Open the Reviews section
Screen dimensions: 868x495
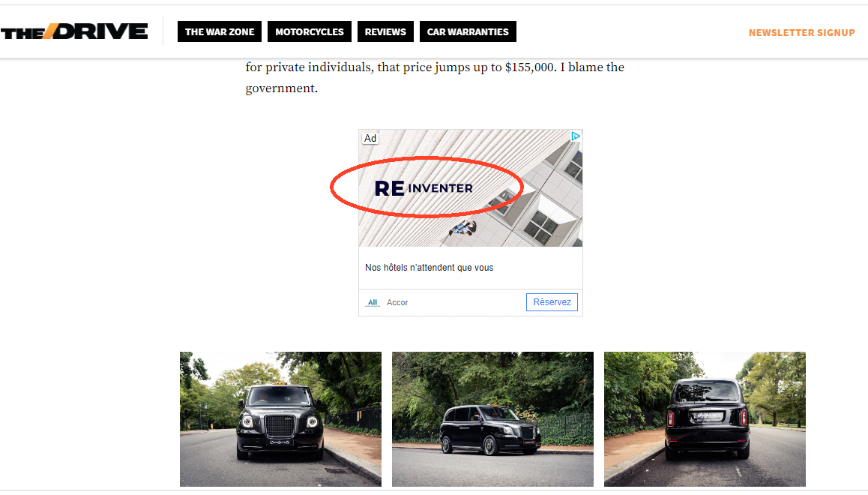(x=385, y=31)
